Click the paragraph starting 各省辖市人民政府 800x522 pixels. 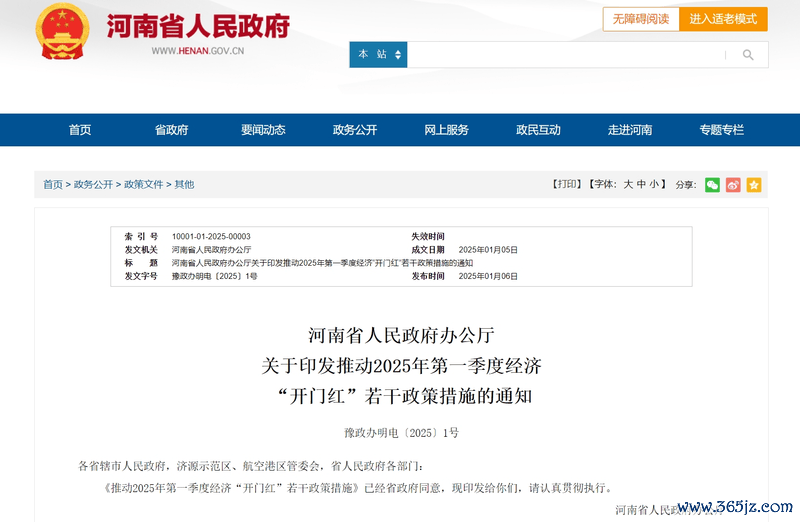tap(251, 466)
